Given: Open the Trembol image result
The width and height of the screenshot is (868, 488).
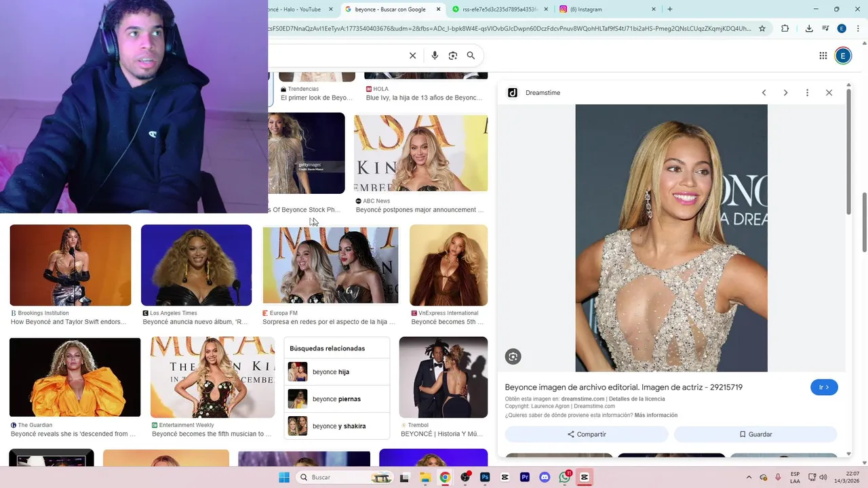Looking at the screenshot, I should (443, 377).
